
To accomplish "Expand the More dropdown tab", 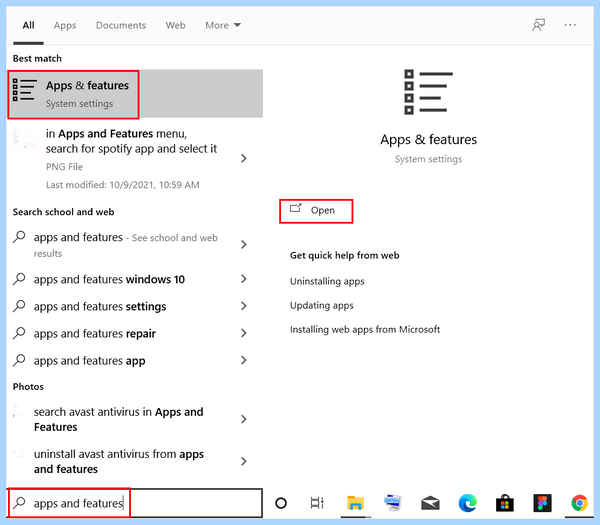I will (223, 25).
